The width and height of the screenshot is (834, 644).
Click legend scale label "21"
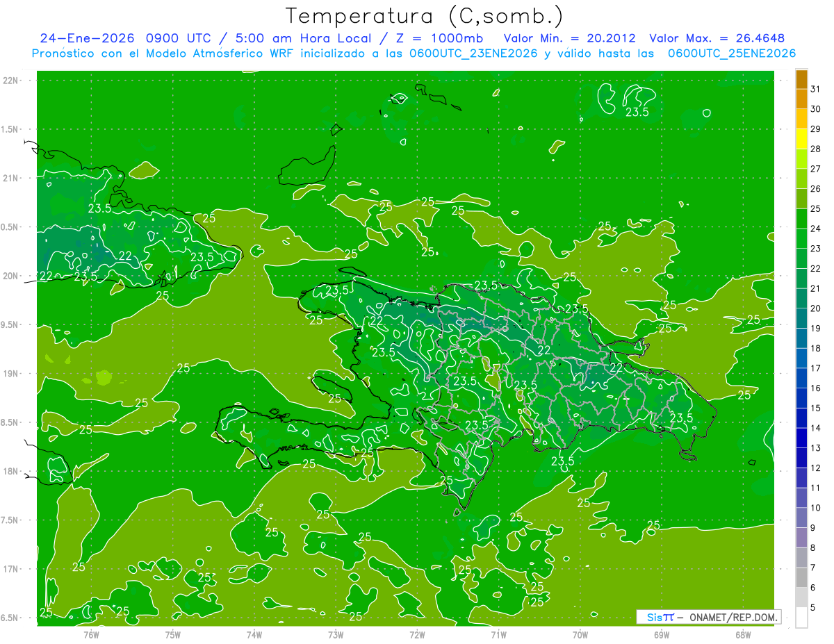click(816, 288)
